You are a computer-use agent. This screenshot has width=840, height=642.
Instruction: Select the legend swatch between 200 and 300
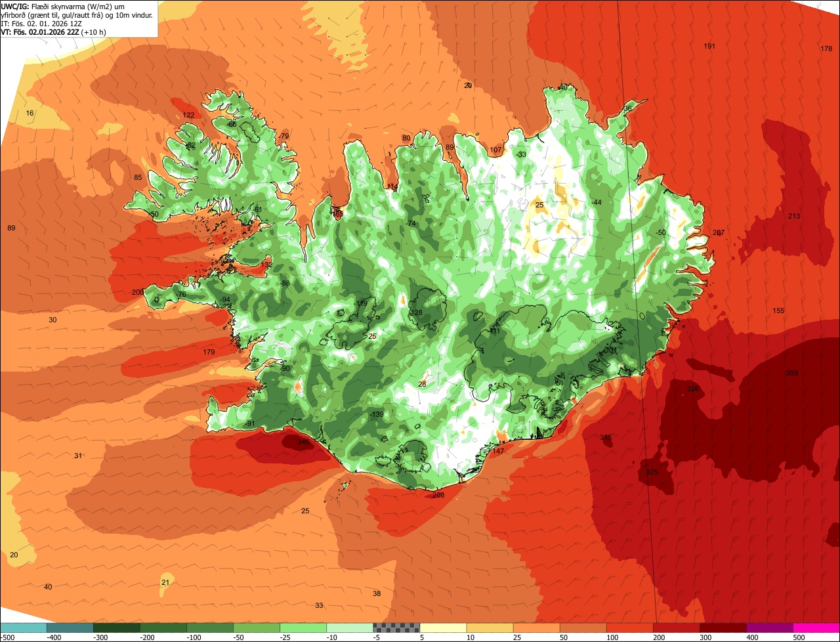tap(676, 628)
